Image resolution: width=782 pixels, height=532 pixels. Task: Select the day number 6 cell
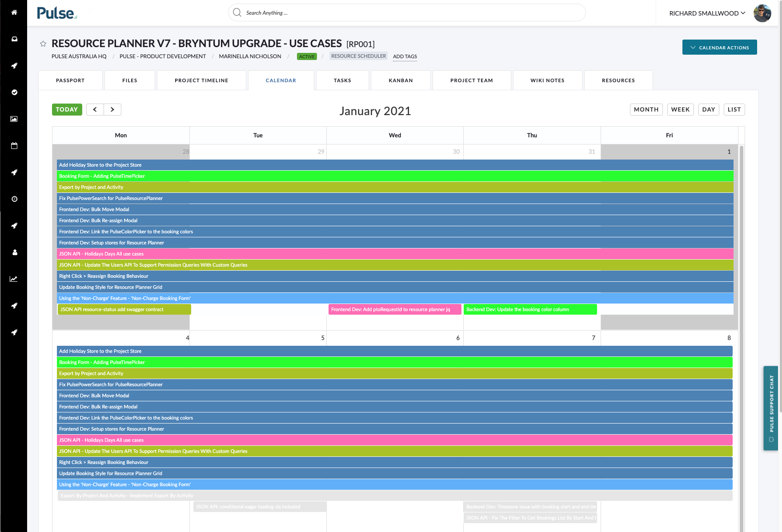[x=458, y=338]
